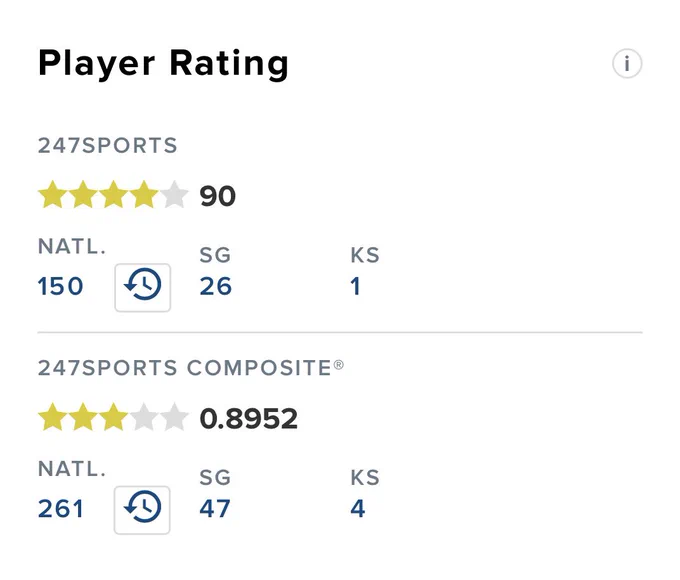Screen dimensions: 680x580
Task: Click the Player Rating title
Action: [x=163, y=64]
